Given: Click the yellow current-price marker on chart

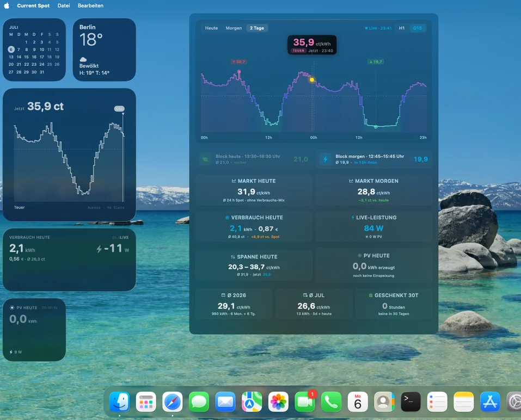Looking at the screenshot, I should [311, 79].
